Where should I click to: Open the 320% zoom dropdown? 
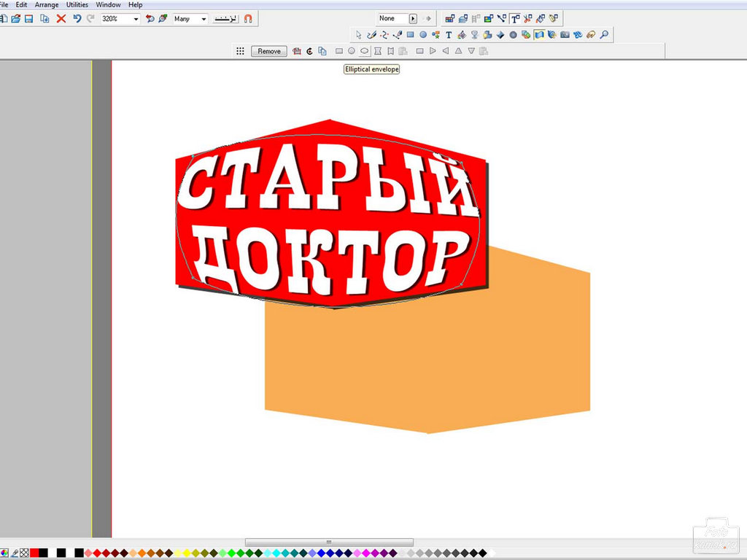pos(136,19)
